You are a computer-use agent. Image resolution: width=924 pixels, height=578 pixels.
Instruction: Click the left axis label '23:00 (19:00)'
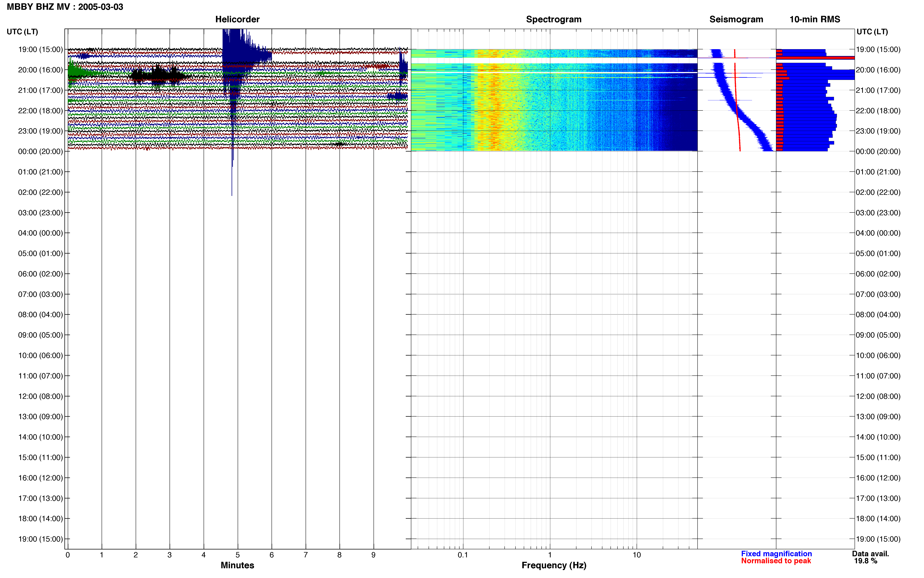click(x=41, y=131)
